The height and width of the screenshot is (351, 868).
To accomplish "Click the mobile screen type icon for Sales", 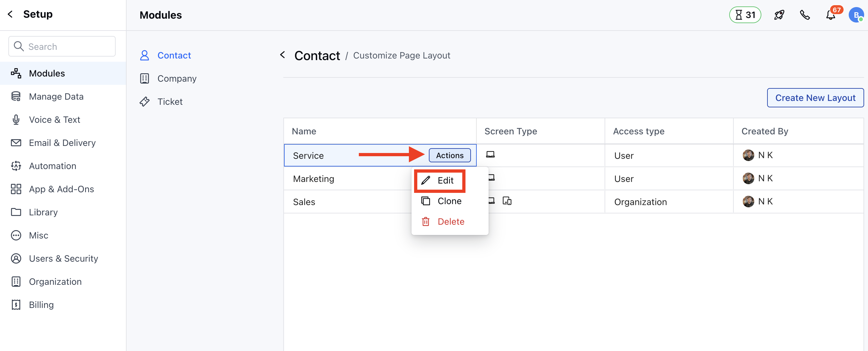I will tap(507, 201).
